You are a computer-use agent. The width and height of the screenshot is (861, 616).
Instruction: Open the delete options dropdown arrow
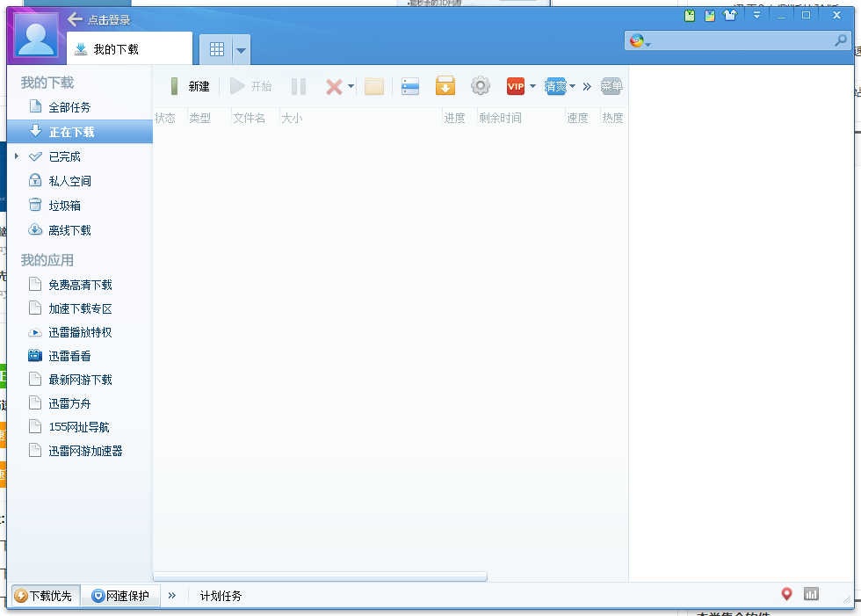point(351,86)
